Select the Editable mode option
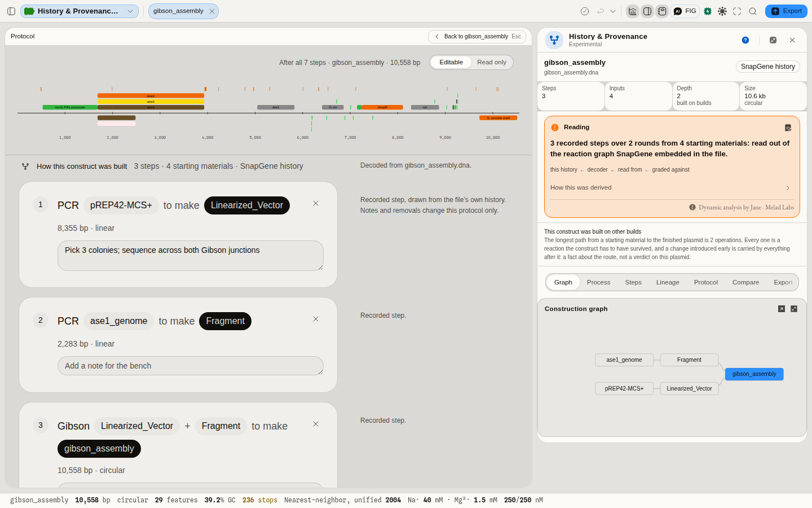 coord(451,63)
